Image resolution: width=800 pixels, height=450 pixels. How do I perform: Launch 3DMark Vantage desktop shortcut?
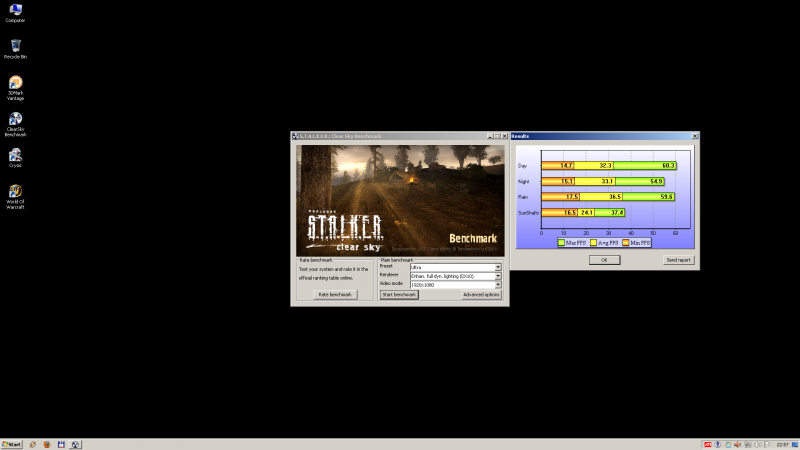click(15, 87)
